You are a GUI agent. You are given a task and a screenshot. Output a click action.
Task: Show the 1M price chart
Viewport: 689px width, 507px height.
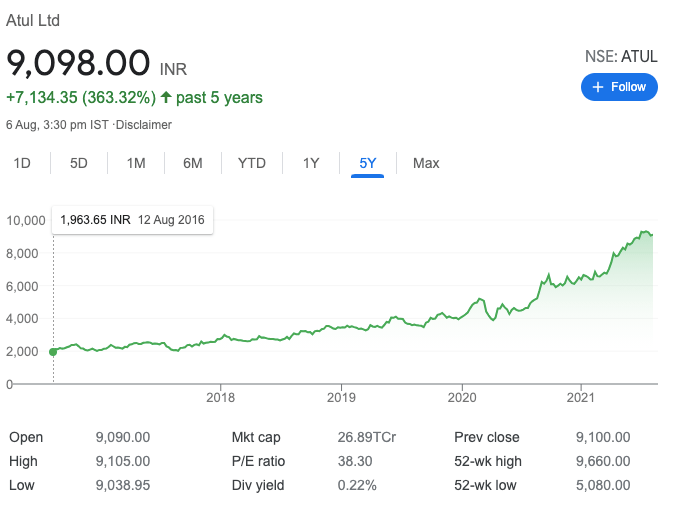(x=136, y=163)
